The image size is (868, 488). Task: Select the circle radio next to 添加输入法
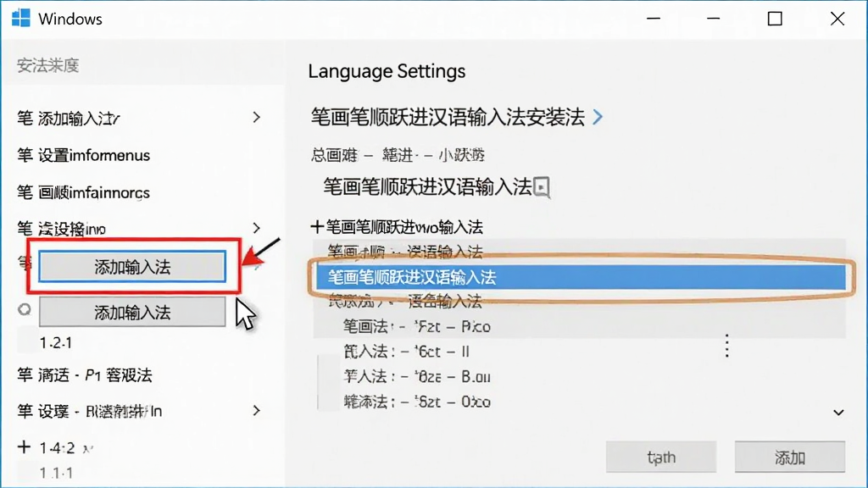[x=25, y=309]
